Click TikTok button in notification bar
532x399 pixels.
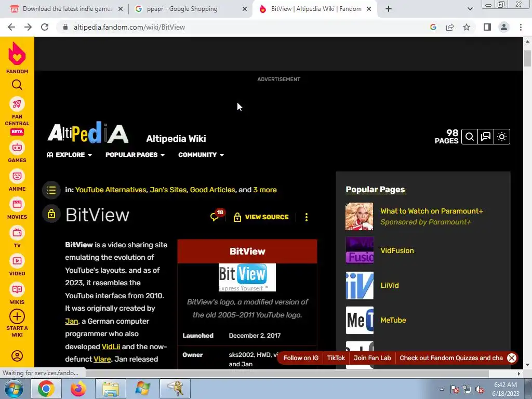(336, 358)
